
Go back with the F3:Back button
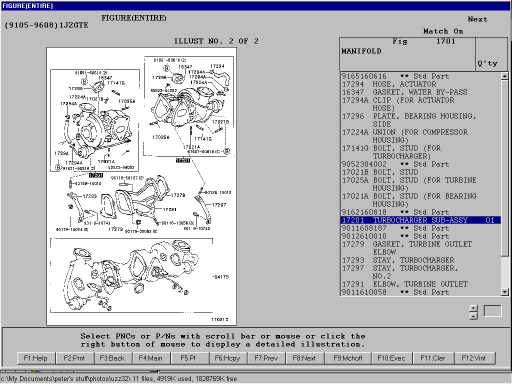(112, 358)
